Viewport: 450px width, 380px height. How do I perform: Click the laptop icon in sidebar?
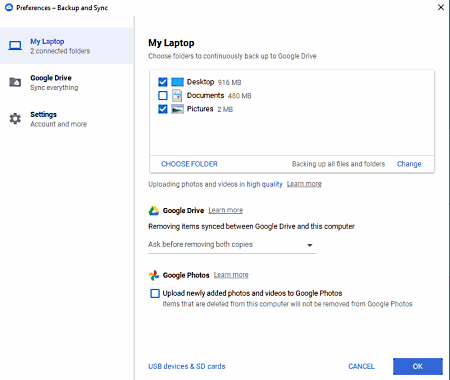(x=15, y=45)
